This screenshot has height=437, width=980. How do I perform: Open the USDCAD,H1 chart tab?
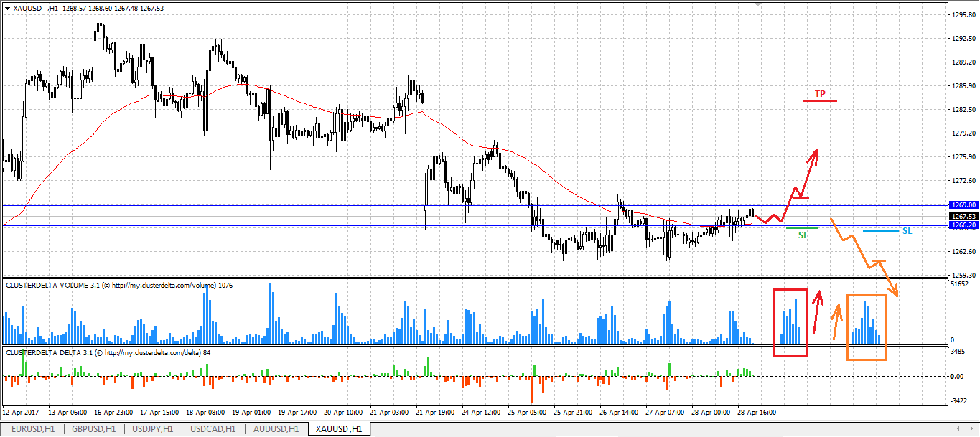click(x=213, y=429)
